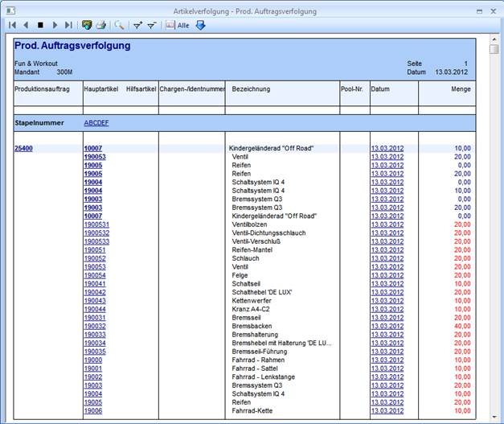Click the printer icon to print report
The image size is (504, 424).
[x=101, y=26]
